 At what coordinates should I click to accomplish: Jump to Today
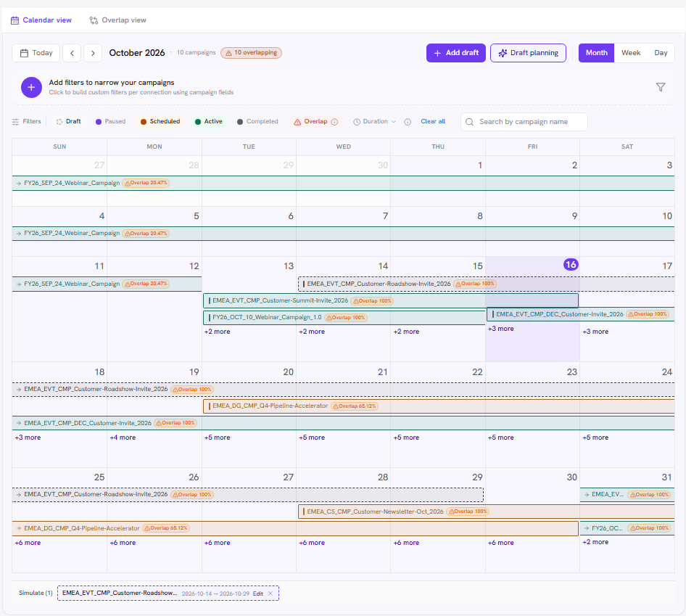pyautogui.click(x=36, y=53)
